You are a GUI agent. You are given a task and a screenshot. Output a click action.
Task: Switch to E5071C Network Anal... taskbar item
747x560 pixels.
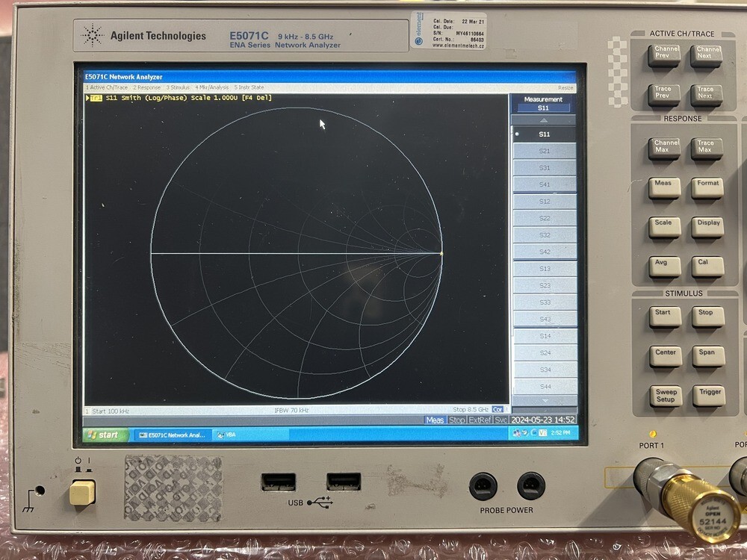(173, 435)
